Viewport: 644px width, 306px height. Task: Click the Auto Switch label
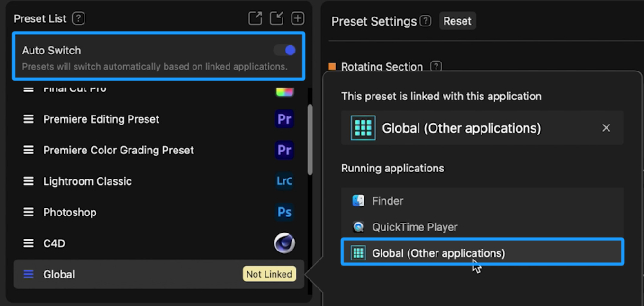tap(52, 50)
